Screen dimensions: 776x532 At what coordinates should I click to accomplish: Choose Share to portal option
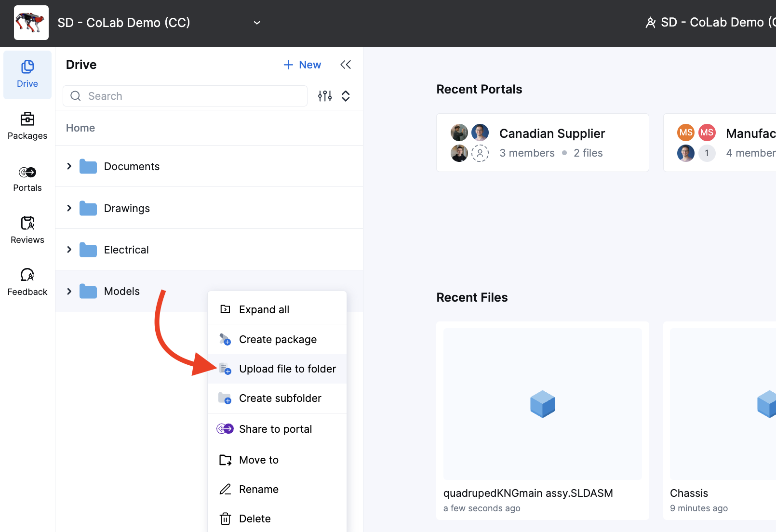click(x=277, y=429)
